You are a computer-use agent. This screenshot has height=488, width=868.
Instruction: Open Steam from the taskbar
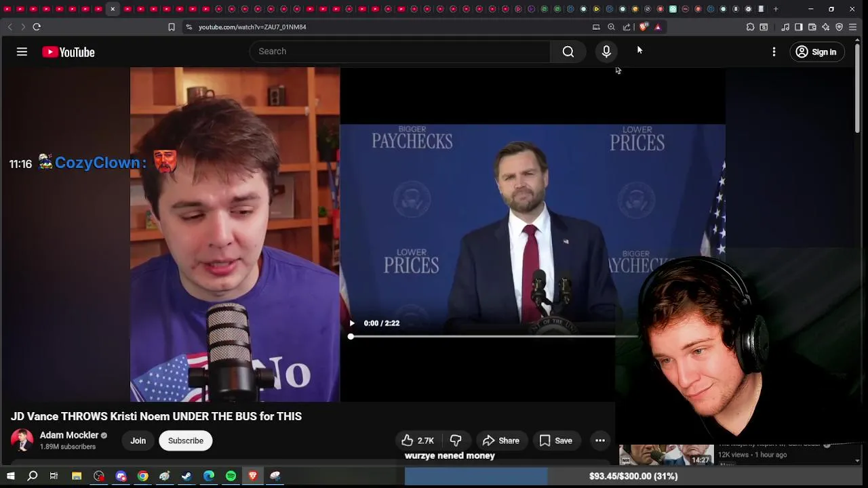(x=186, y=476)
